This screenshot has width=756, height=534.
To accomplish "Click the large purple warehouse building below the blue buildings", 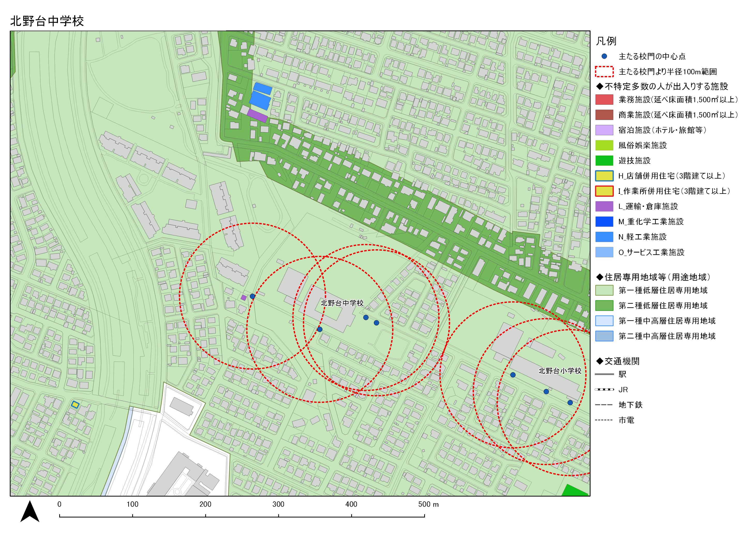I will (x=257, y=116).
